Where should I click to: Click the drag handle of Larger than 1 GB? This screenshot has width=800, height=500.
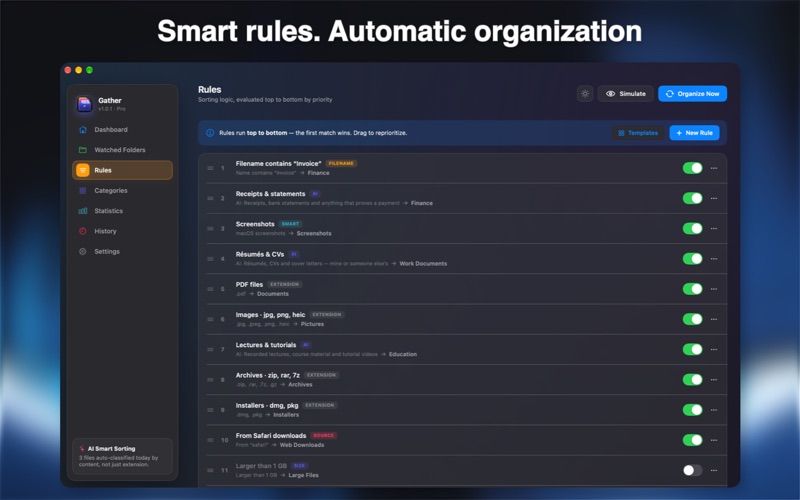(x=210, y=470)
